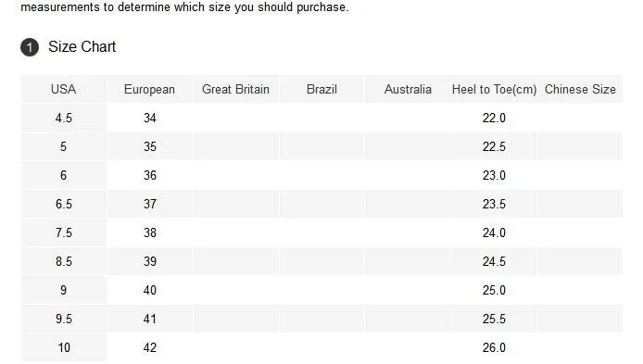This screenshot has height=364, width=643.
Task: Click the 23.0 heel to toe value
Action: (494, 175)
